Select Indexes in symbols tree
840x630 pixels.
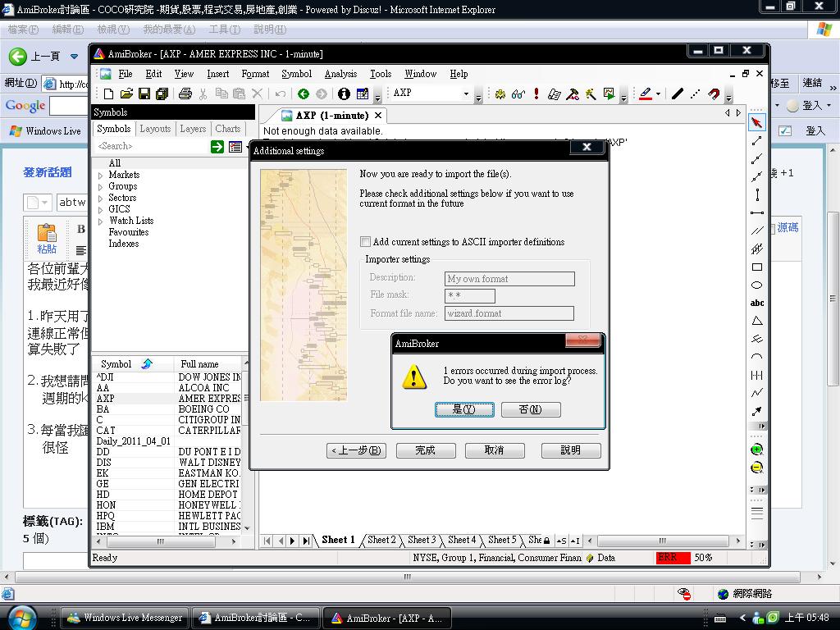click(x=124, y=244)
